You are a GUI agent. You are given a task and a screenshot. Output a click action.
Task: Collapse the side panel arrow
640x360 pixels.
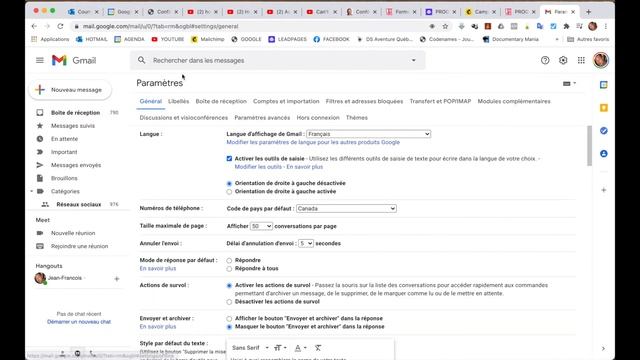[603, 349]
